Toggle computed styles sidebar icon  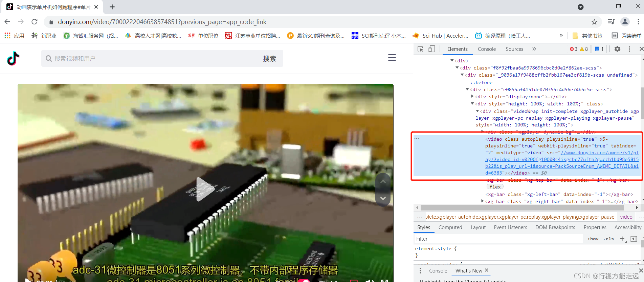click(x=634, y=239)
